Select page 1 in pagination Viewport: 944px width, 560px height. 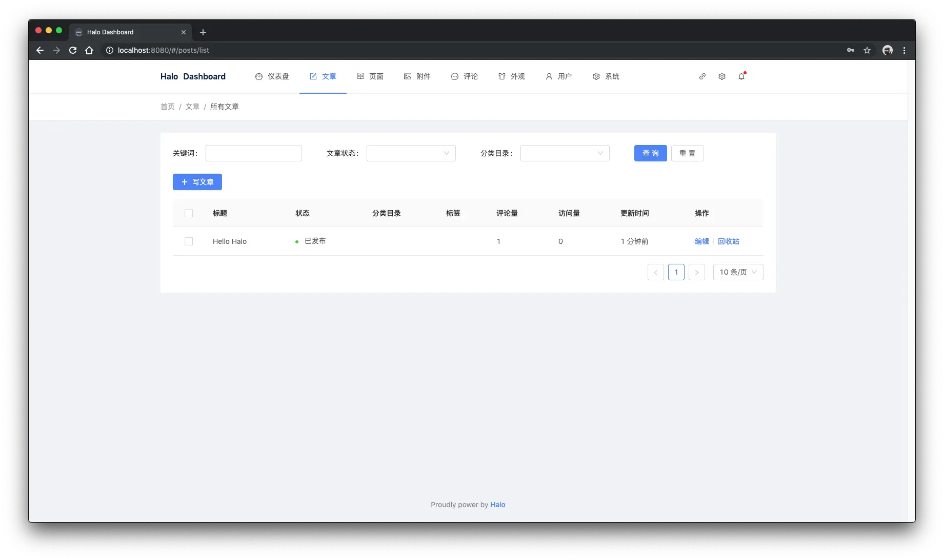[676, 272]
